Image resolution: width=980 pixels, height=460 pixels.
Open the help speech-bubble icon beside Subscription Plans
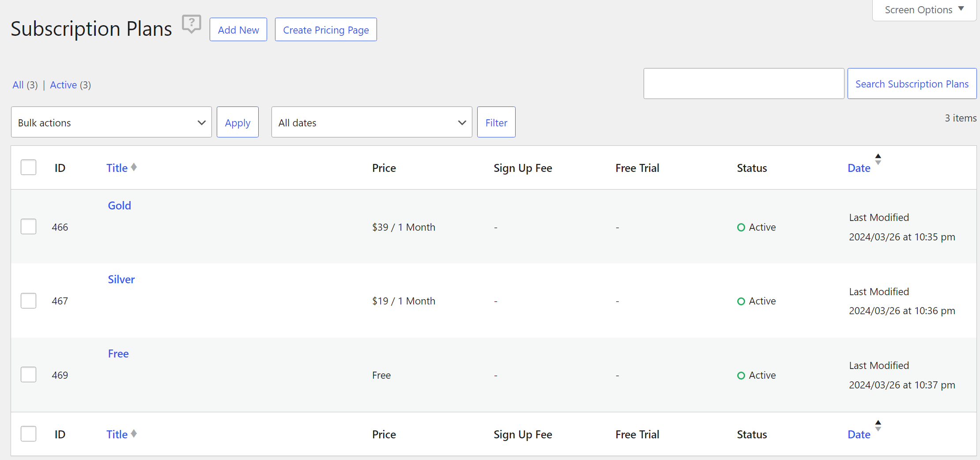[192, 23]
